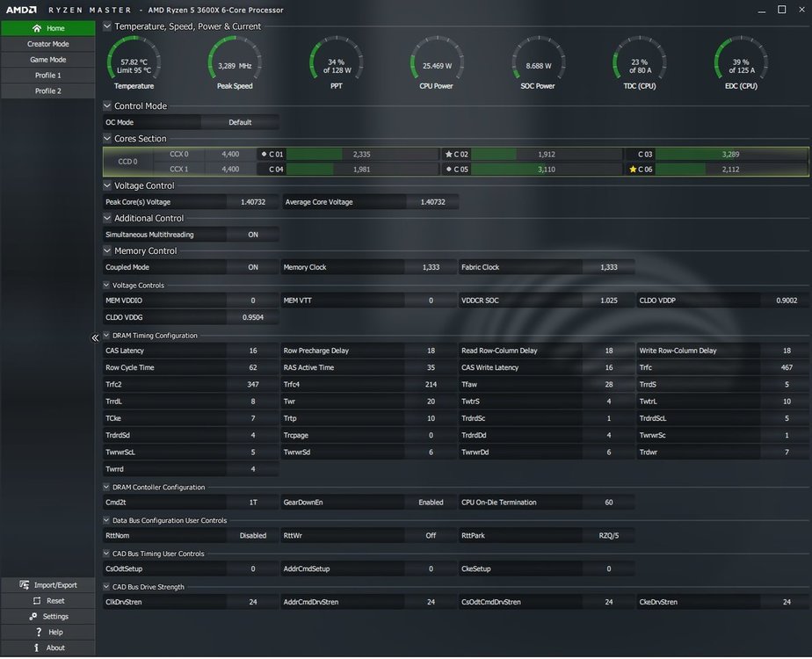Click the dot marker on core C 05

[x=448, y=170]
